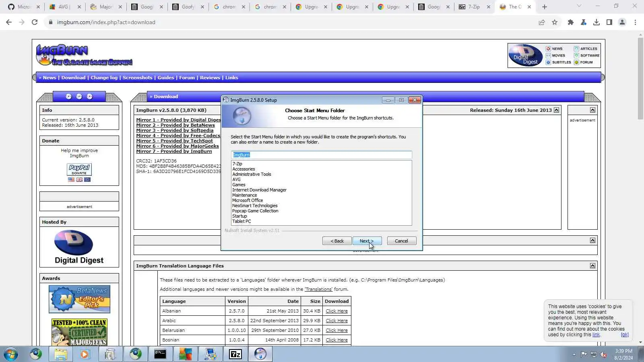The height and width of the screenshot is (362, 644).
Task: Open the Chrome three-dot menu
Action: 635,22
